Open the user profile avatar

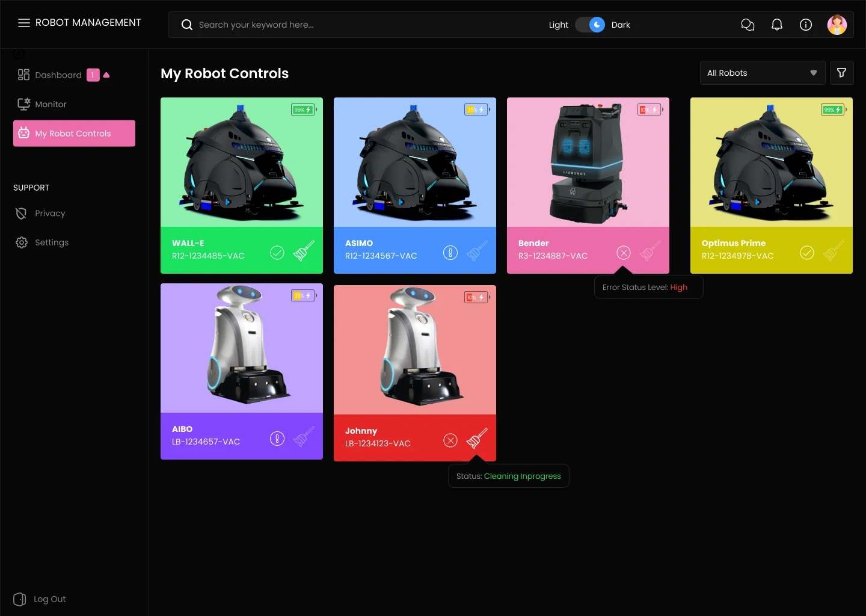(x=837, y=25)
